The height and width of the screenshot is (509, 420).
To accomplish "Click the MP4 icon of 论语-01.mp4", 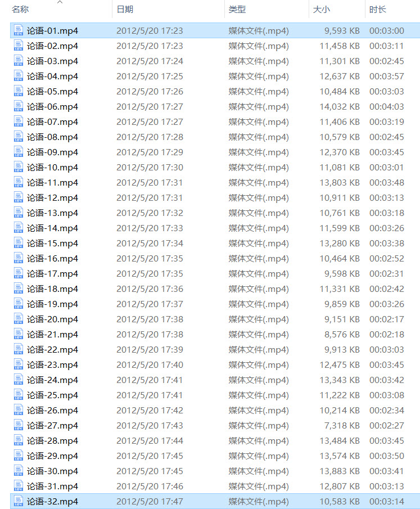I will [x=19, y=30].
